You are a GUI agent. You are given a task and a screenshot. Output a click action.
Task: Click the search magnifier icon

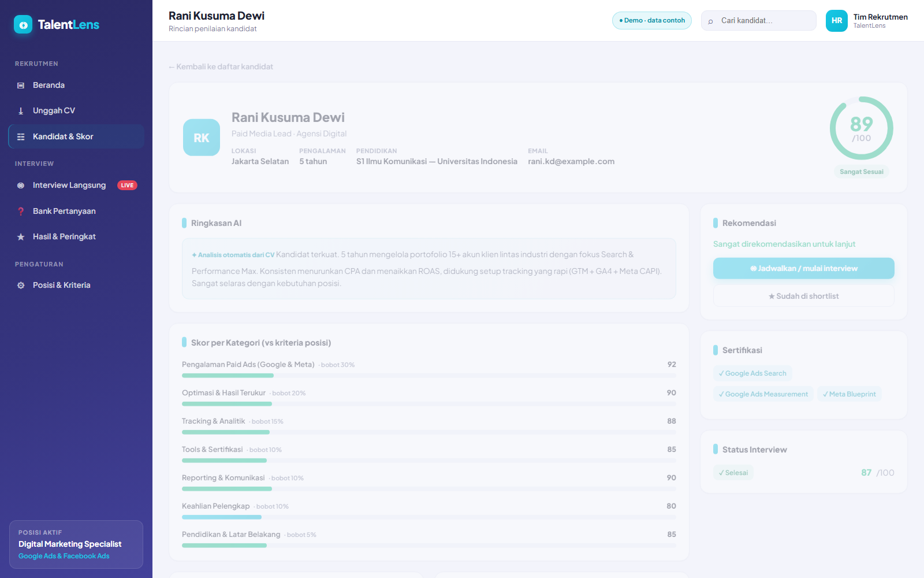click(711, 21)
